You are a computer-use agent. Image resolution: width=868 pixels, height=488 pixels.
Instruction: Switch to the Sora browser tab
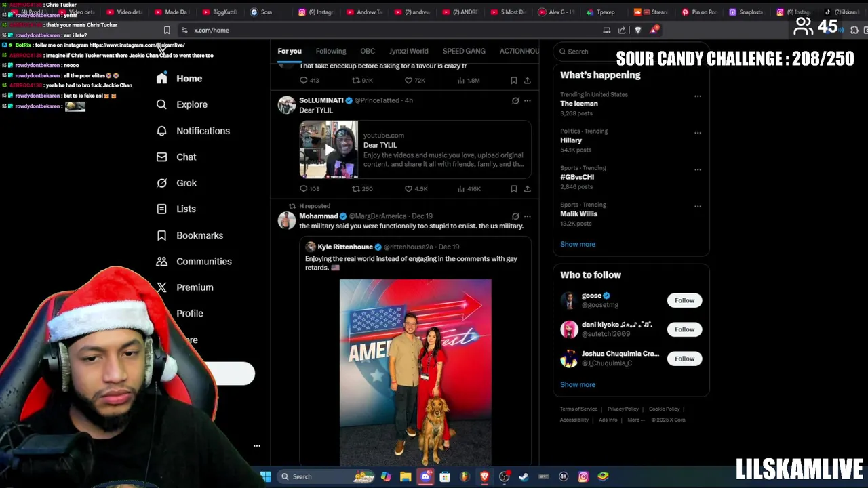coord(262,12)
